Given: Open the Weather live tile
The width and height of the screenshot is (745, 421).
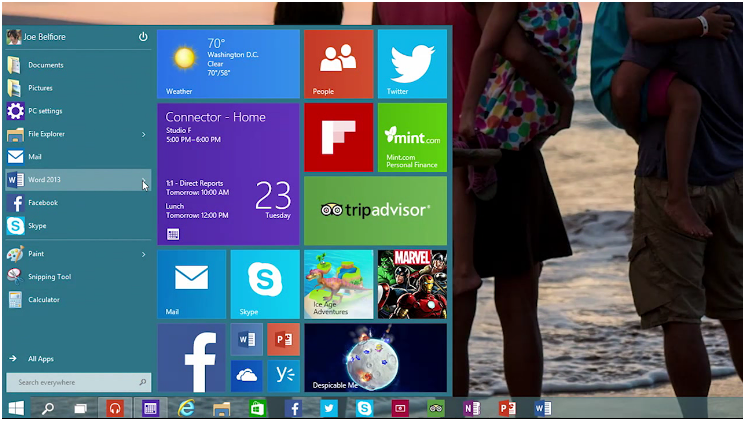Looking at the screenshot, I should (x=229, y=64).
